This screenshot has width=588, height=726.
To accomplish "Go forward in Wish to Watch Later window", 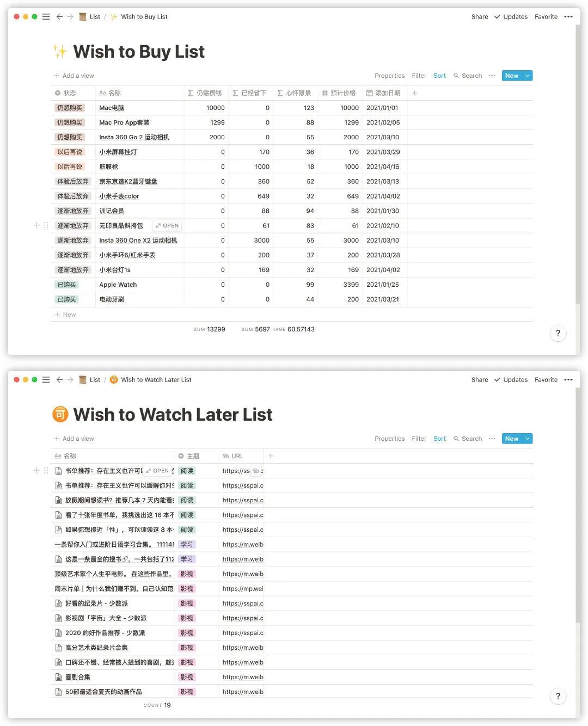I will click(70, 380).
